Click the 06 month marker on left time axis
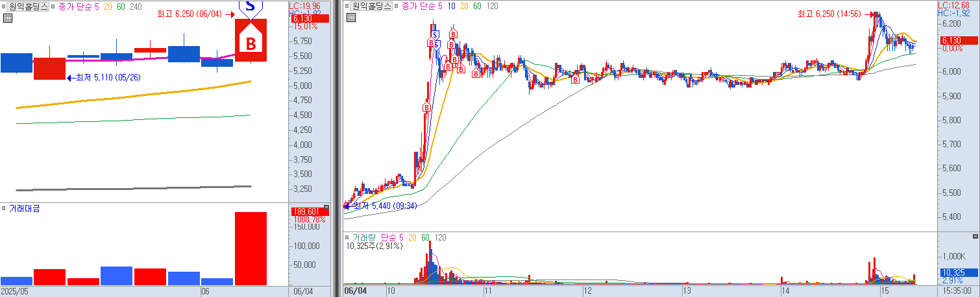Viewport: 980px width, 297px height. (205, 292)
